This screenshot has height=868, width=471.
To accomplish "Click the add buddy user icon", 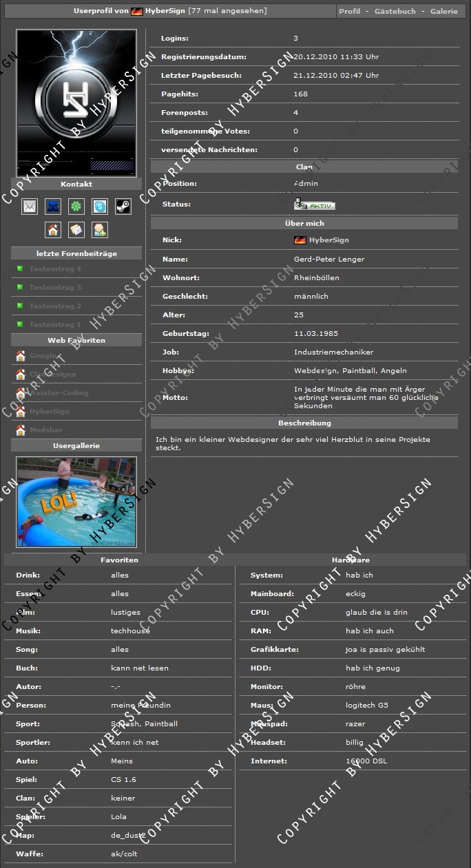I will tap(100, 230).
